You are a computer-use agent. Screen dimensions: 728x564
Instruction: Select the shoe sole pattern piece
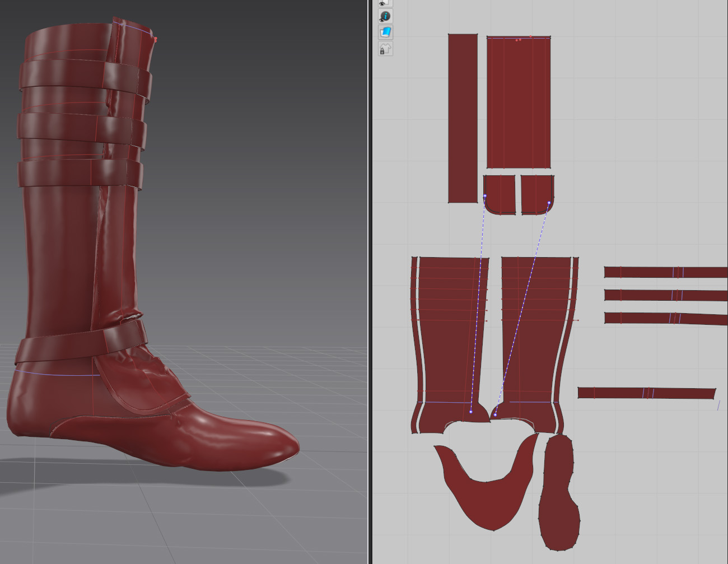558,493
